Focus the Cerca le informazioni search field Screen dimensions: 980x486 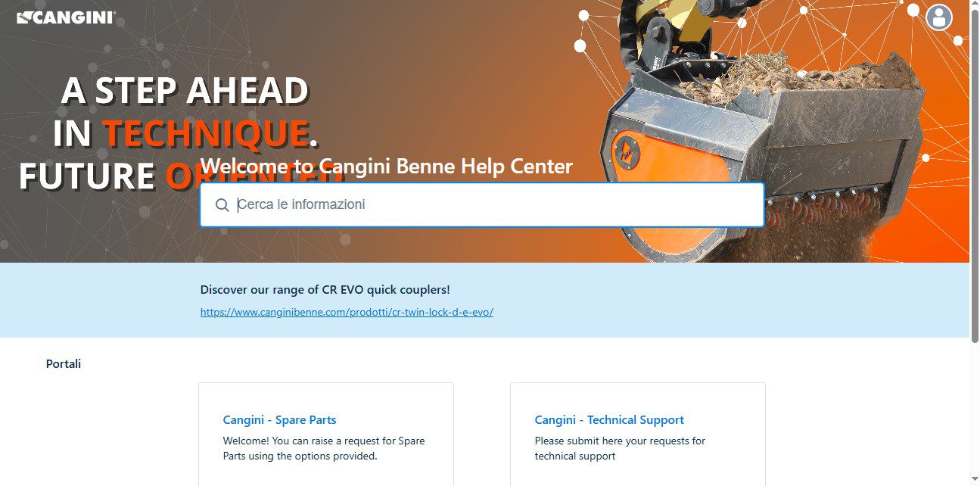pos(482,204)
